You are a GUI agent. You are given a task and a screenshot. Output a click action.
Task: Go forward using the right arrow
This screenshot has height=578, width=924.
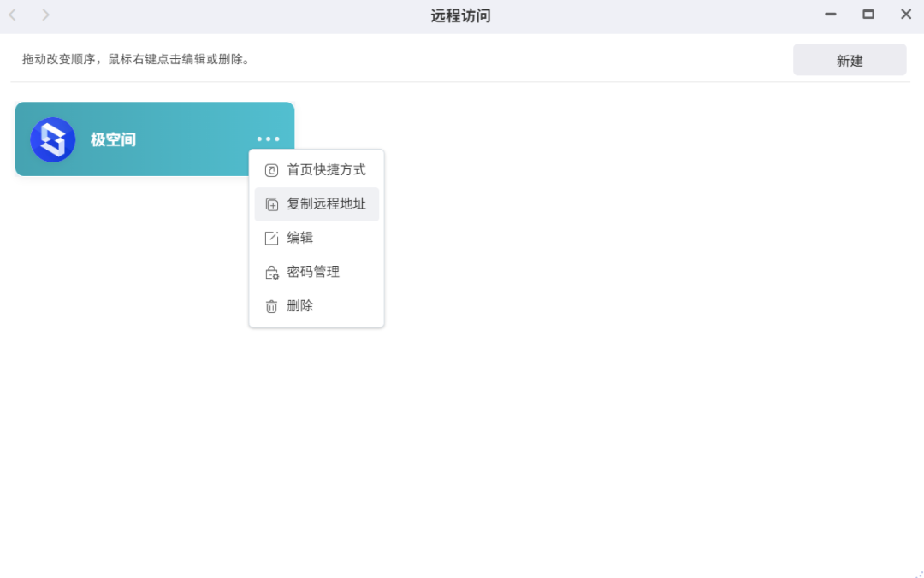coord(46,15)
